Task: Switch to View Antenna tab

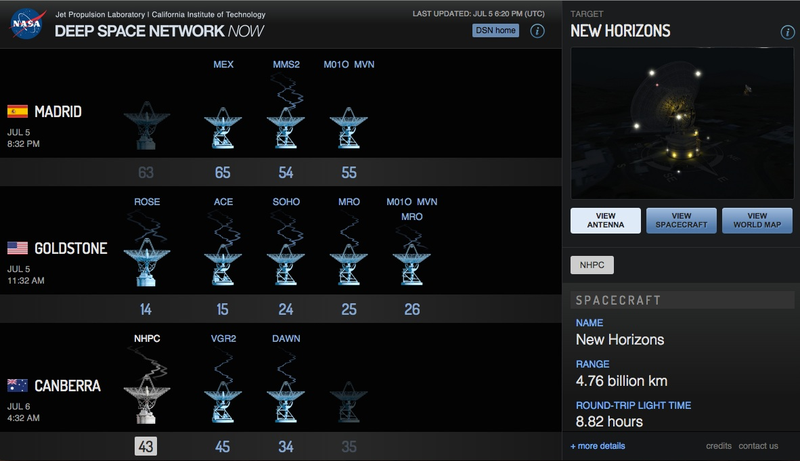Action: click(606, 220)
